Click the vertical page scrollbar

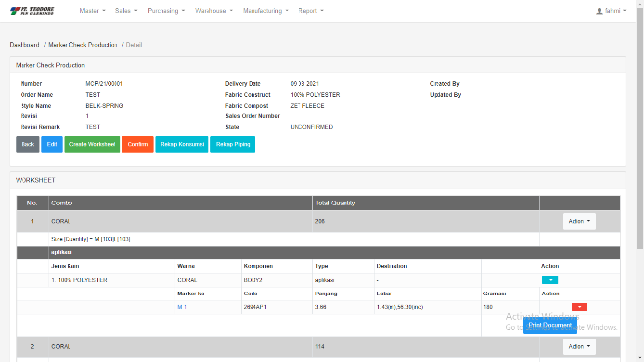click(x=640, y=127)
